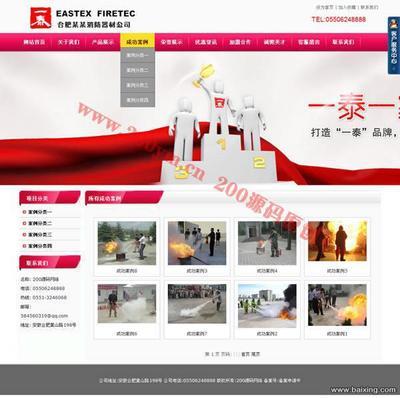Click the 成功案例3 caption text
The width and height of the screenshot is (400, 398).
pos(197,271)
